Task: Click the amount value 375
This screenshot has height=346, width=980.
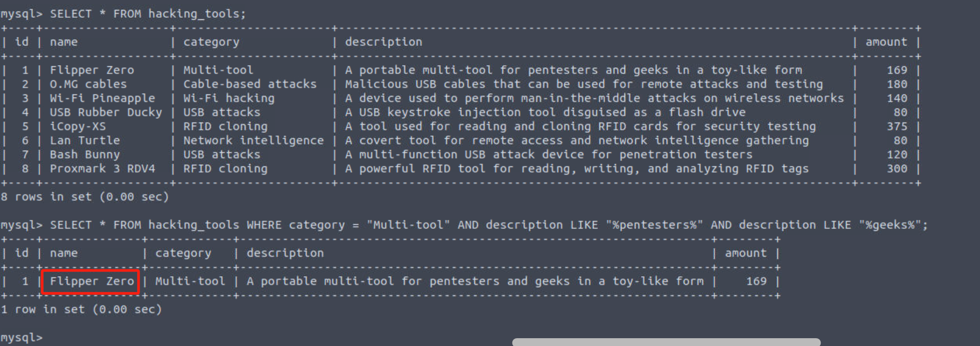Action: coord(897,127)
